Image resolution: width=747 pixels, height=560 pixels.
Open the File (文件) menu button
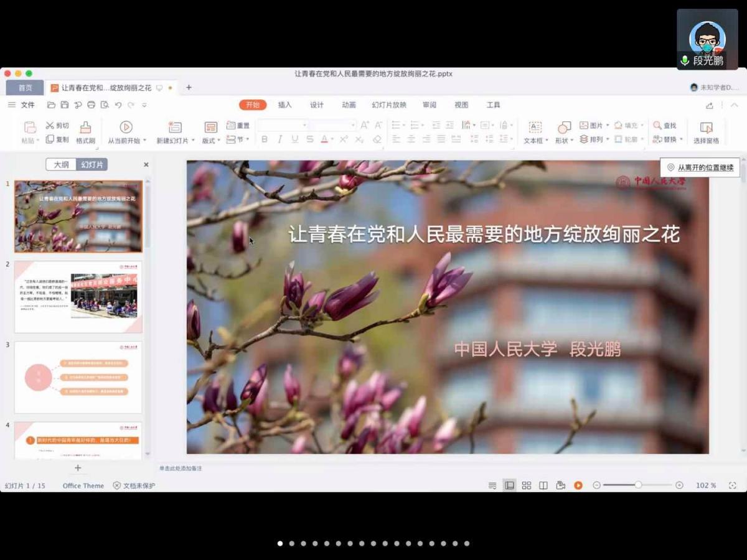click(x=27, y=105)
